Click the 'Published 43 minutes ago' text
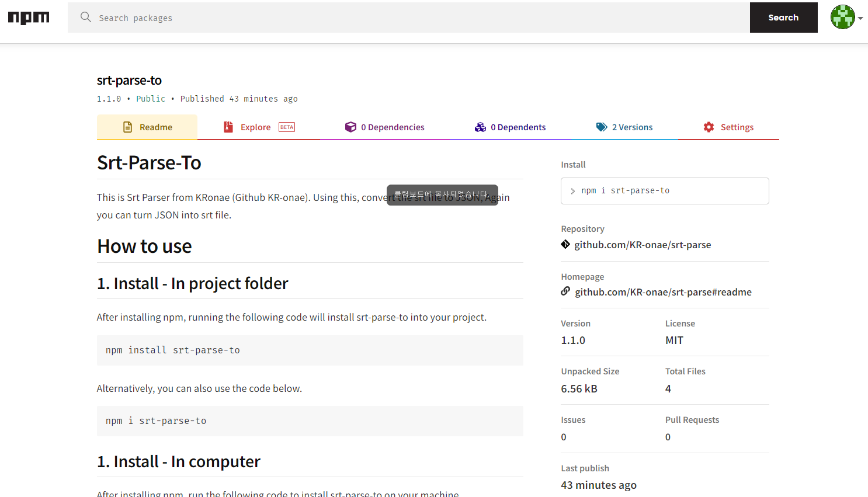The width and height of the screenshot is (868, 497). (239, 99)
